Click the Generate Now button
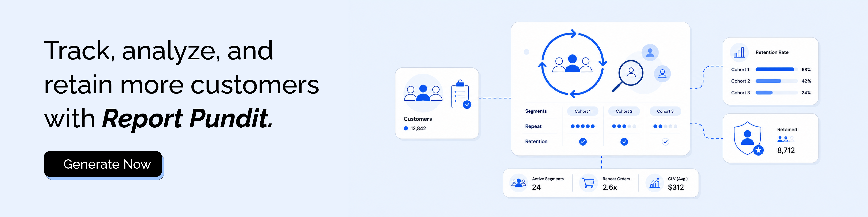Viewport: 868px width, 217px height. [x=103, y=164]
